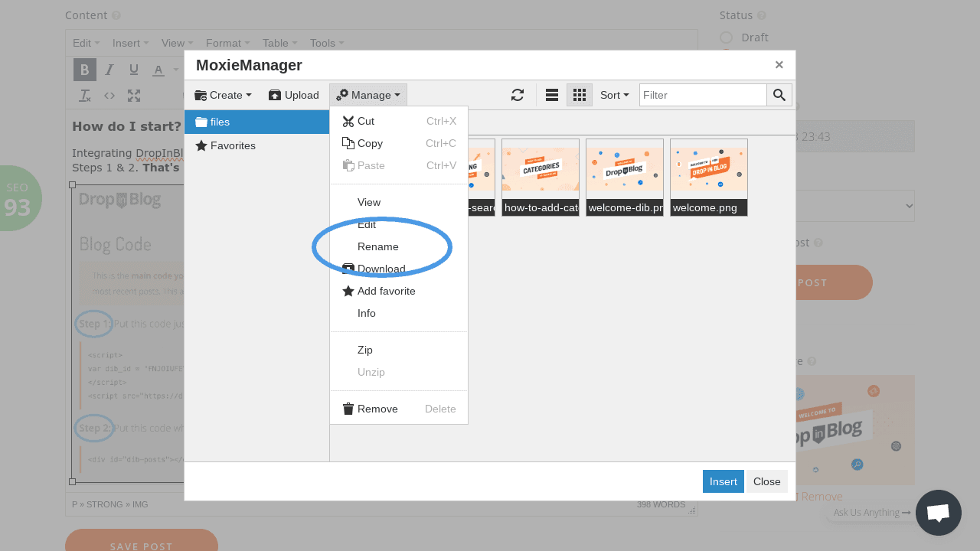The height and width of the screenshot is (551, 980).
Task: Choose Download from the Manage menu
Action: [x=399, y=269]
